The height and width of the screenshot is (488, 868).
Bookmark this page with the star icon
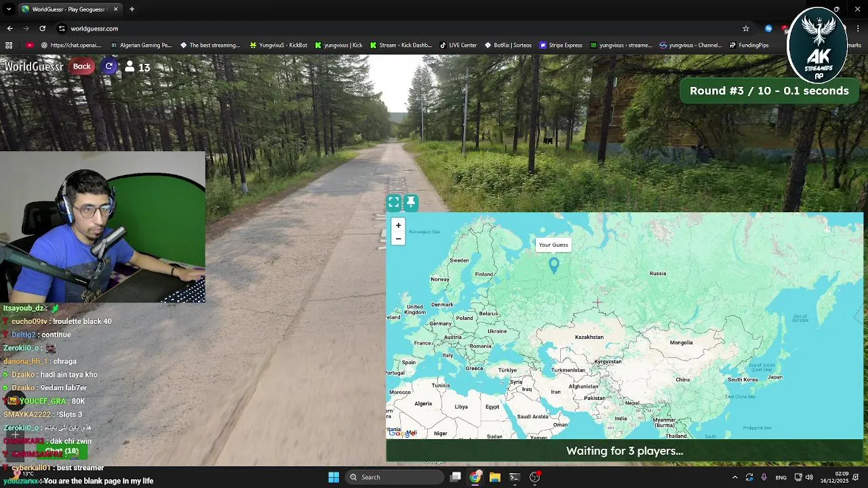coord(746,28)
